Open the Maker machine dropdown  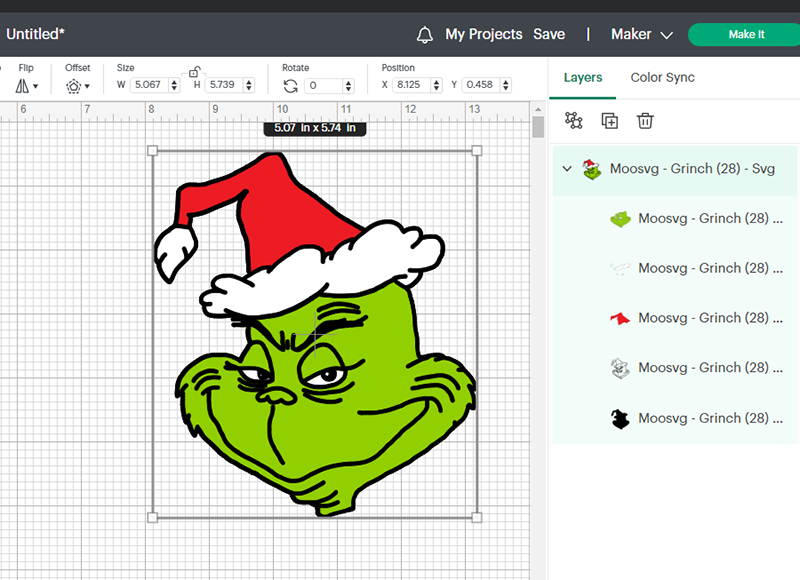pyautogui.click(x=642, y=35)
